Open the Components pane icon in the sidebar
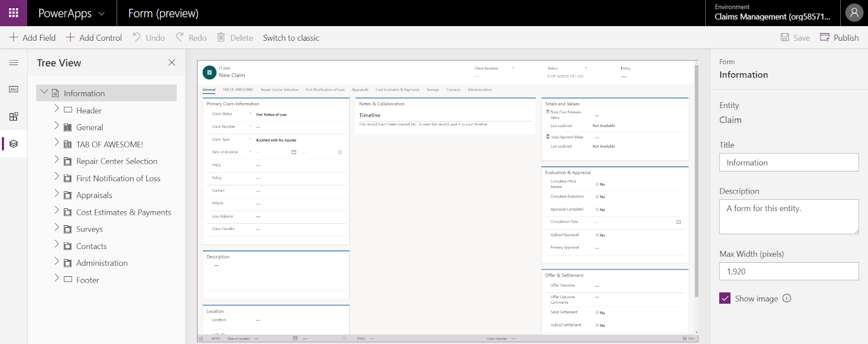868x344 pixels. tap(14, 117)
